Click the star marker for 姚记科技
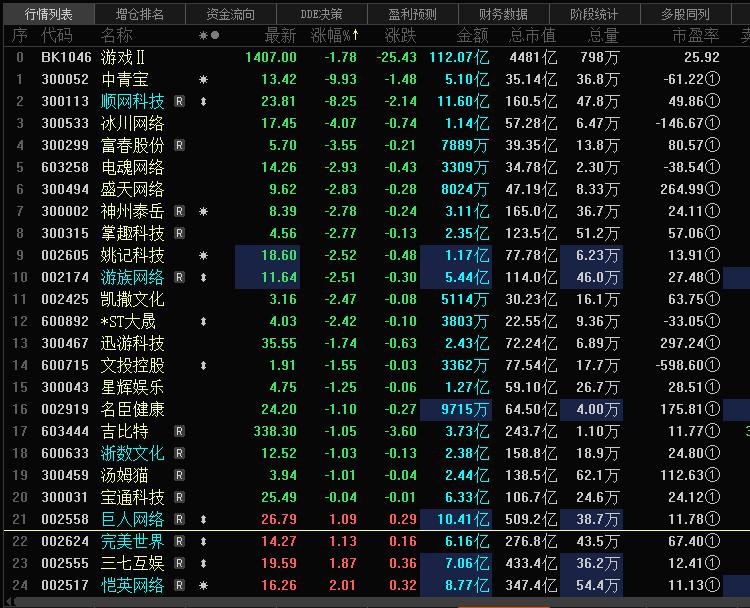The height and width of the screenshot is (608, 750). pyautogui.click(x=203, y=255)
